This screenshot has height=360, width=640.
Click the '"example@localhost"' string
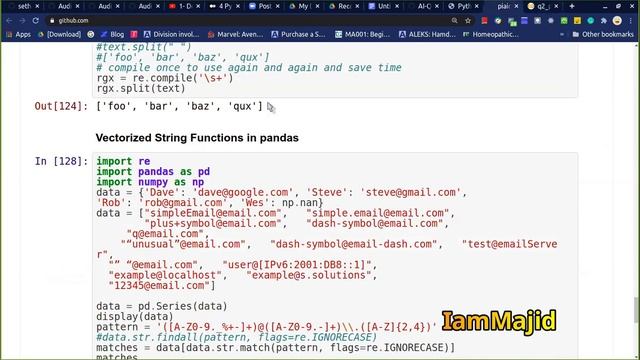click(165, 275)
